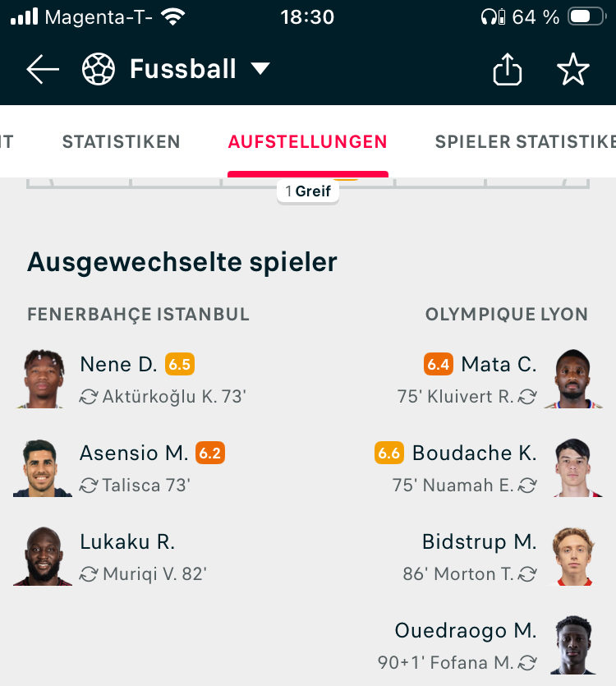616x686 pixels.
Task: Tap the substitution icon beside Aktürkoğlu K.
Action: coord(89,397)
